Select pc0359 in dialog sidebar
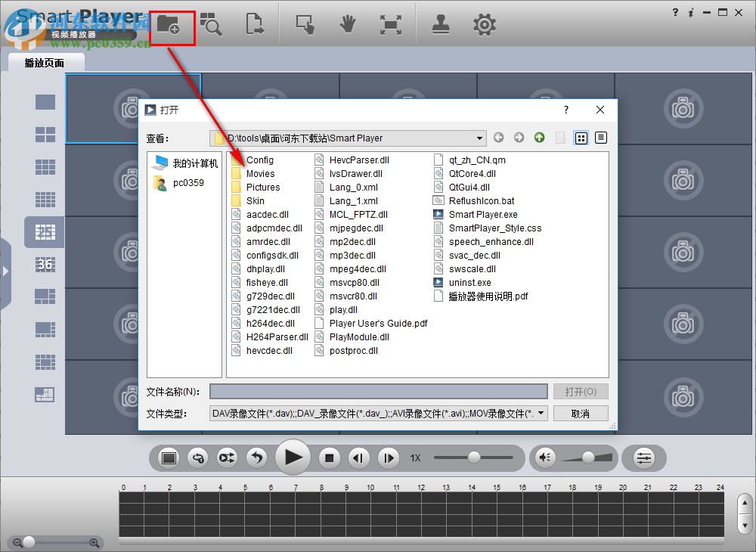Viewport: 756px width, 552px height. pyautogui.click(x=179, y=183)
